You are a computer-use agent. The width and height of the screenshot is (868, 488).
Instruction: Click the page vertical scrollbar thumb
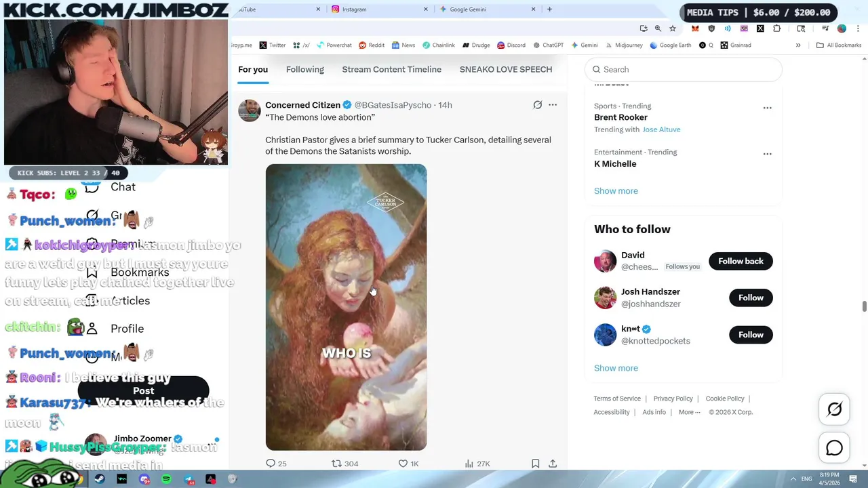864,306
